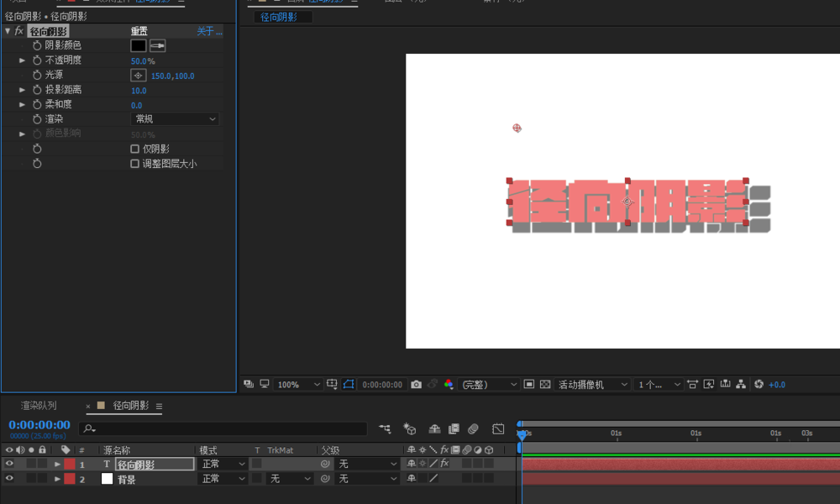Open the black 阴影颜色 color swatch
The height and width of the screenshot is (504, 840).
[138, 45]
